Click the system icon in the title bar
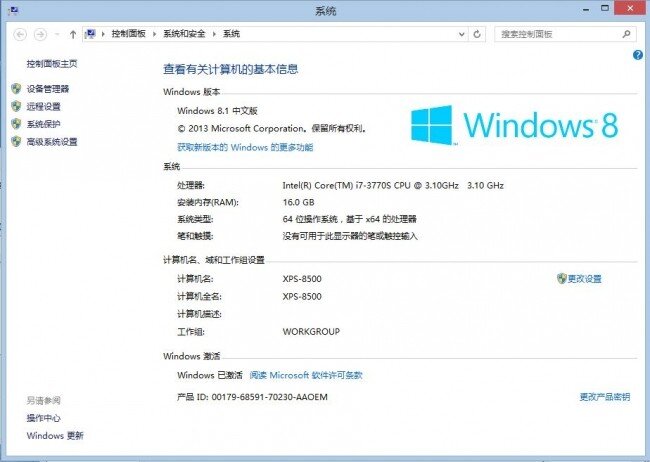The width and height of the screenshot is (650, 462). click(12, 9)
